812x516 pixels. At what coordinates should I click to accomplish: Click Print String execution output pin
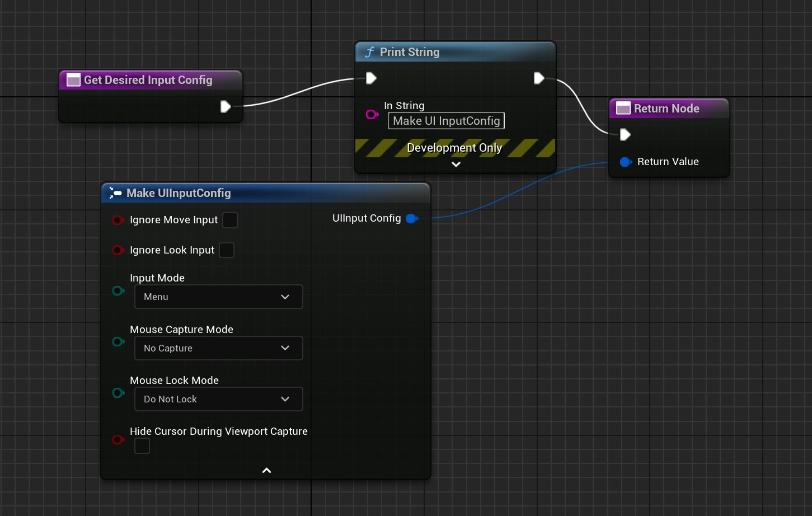[x=539, y=78]
